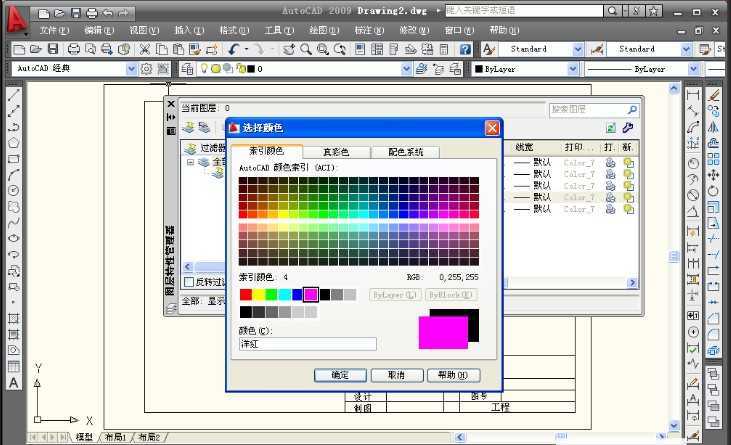Viewport: 731px width, 445px height.
Task: Toggle the layer 0 lightbulb on/off icon
Action: click(x=204, y=68)
